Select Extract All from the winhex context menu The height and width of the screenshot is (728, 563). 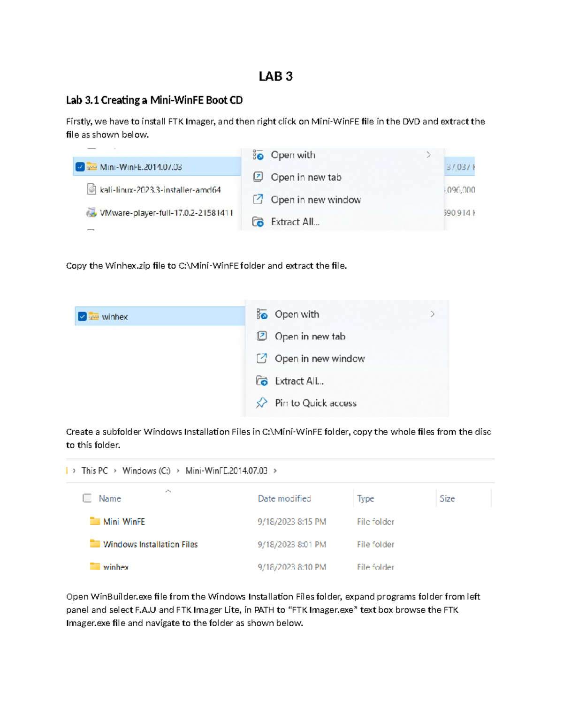299,381
